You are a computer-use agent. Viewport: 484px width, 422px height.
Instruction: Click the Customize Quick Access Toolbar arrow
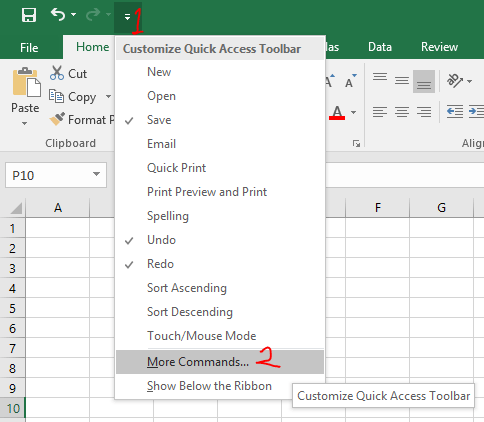(x=127, y=17)
